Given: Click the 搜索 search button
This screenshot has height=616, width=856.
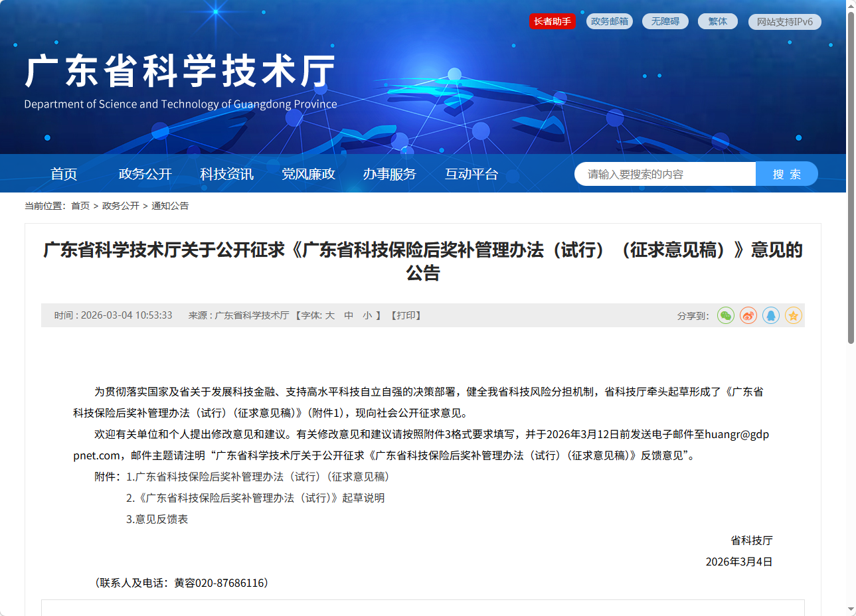Looking at the screenshot, I should point(786,174).
